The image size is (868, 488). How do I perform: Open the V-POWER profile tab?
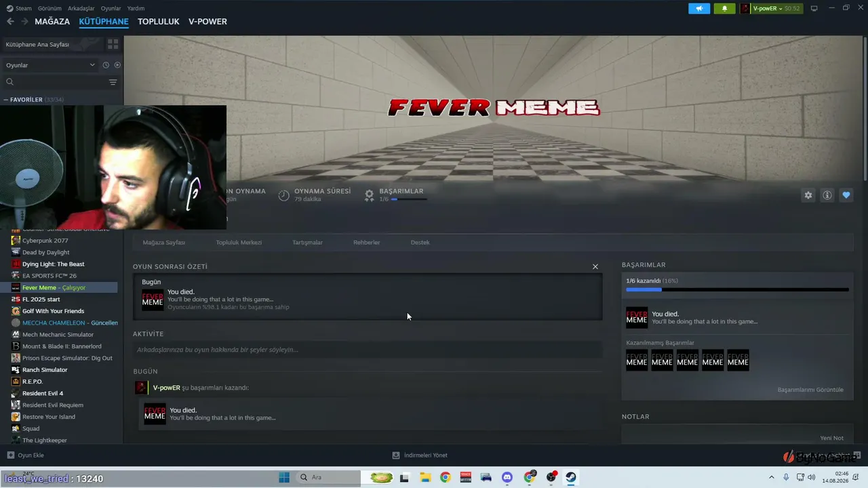click(208, 22)
